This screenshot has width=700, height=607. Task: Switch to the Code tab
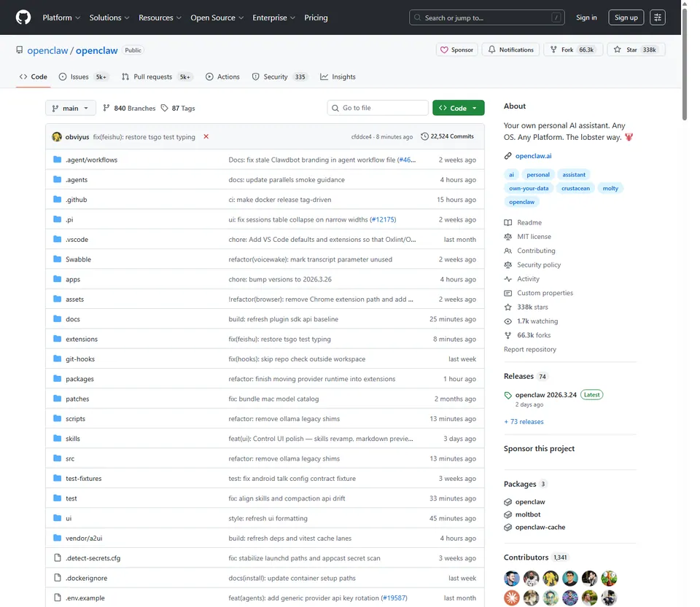point(33,77)
